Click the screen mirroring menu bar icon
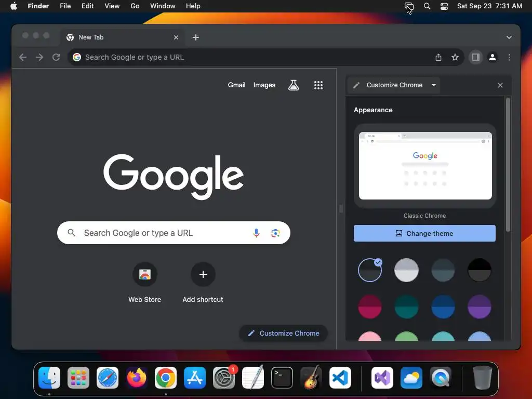 tap(409, 6)
